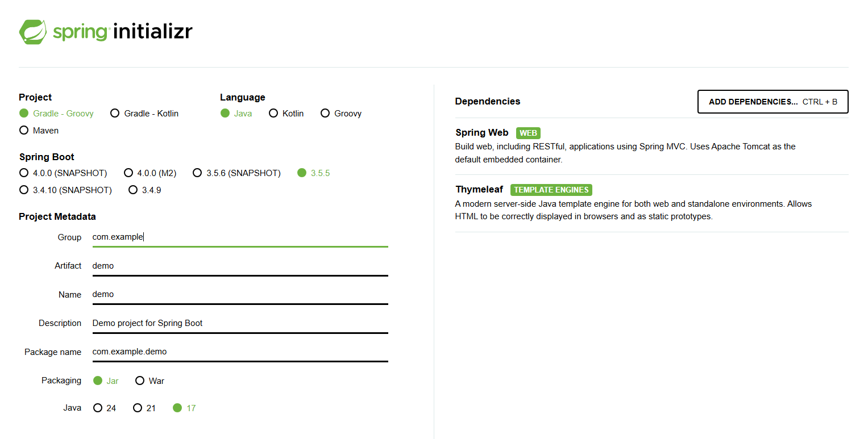The image size is (868, 439).
Task: Select the Gradle - Kotlin project option
Action: (144, 114)
